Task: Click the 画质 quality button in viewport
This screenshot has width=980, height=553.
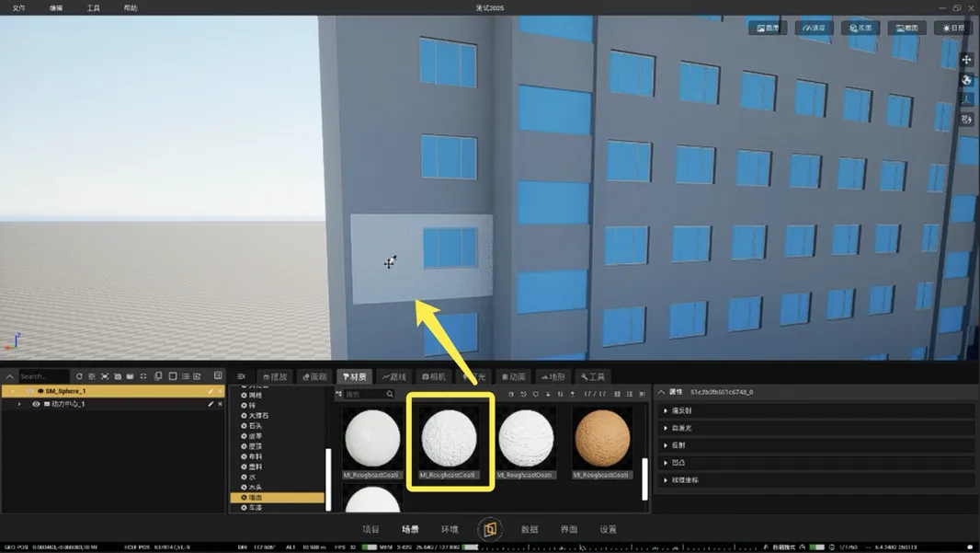Action: [768, 29]
